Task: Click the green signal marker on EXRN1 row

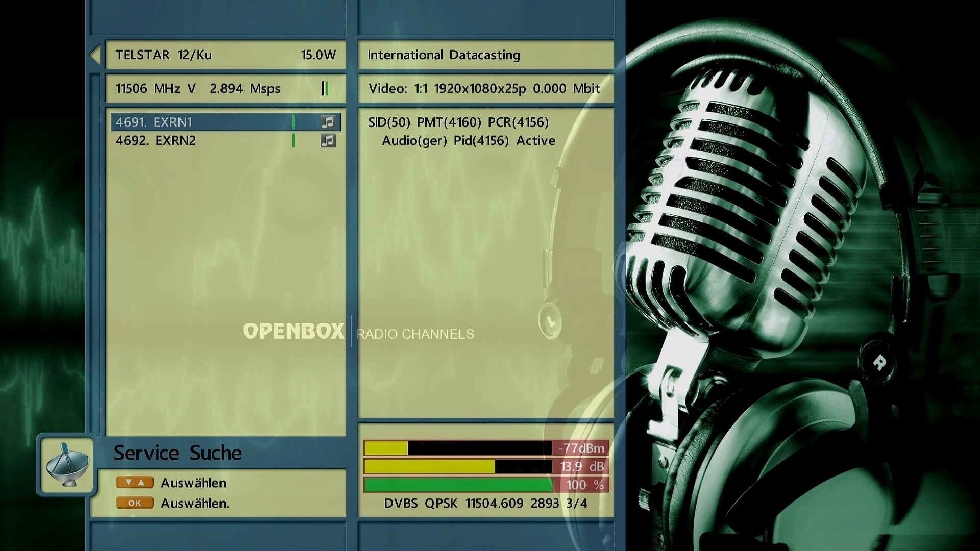Action: (293, 122)
